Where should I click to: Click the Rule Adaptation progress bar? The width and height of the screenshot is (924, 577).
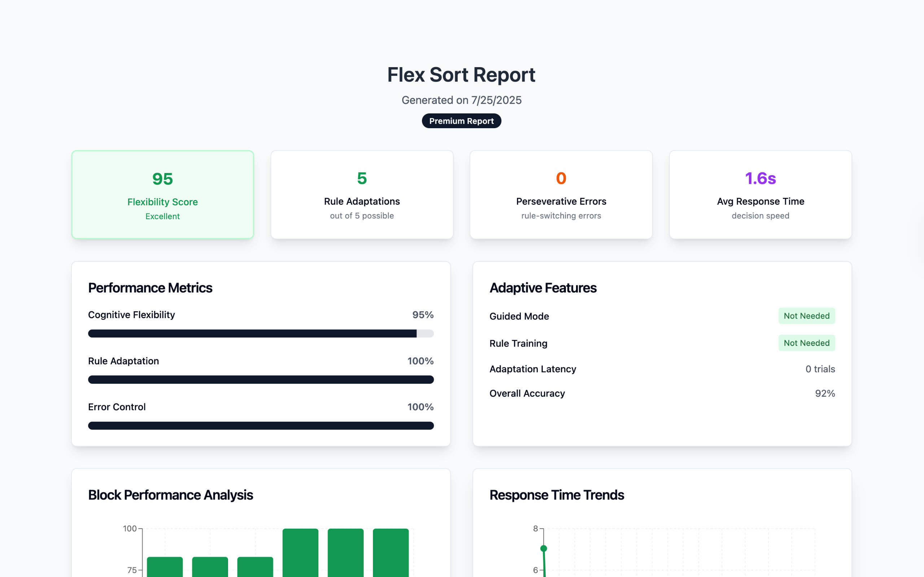click(261, 380)
